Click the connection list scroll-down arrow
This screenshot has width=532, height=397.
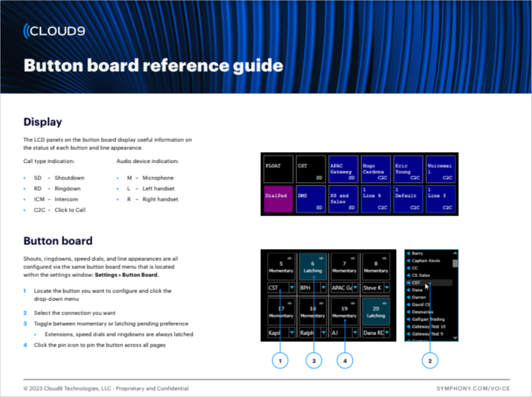455,338
